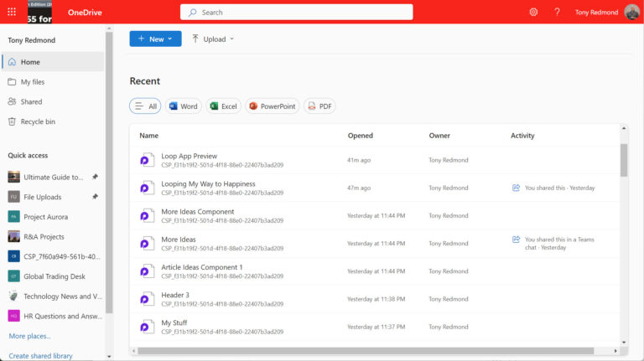Click the Project Aurora site icon
644x361 pixels.
(13, 216)
